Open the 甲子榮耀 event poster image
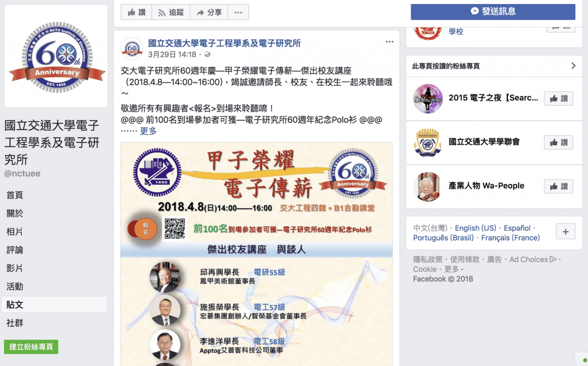 pyautogui.click(x=257, y=254)
